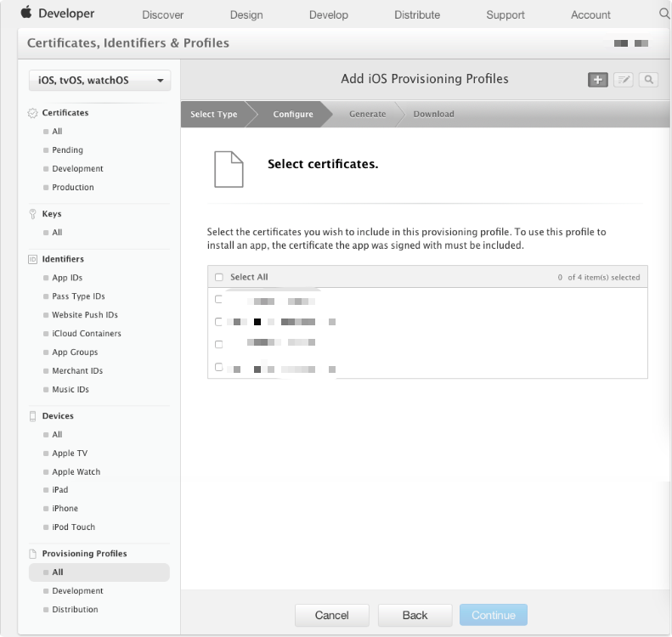Open Website Push IDs

(85, 315)
